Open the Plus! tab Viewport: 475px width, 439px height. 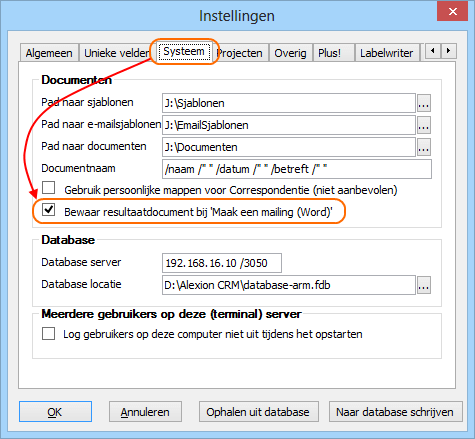[x=333, y=53]
